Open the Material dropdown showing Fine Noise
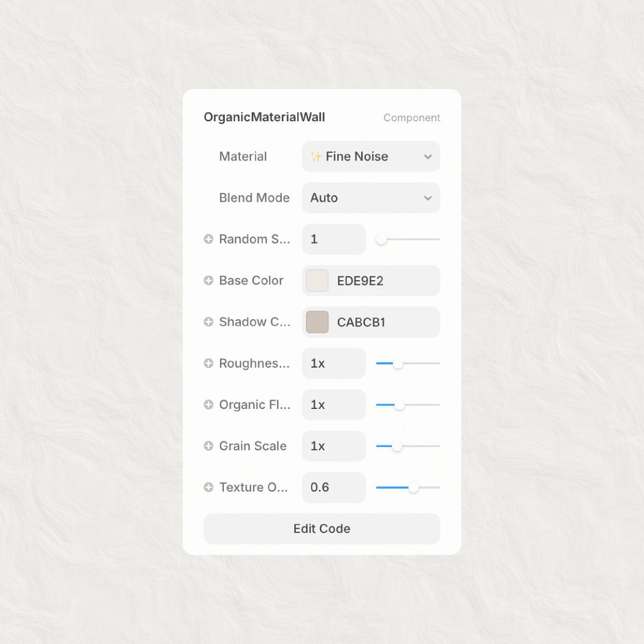The image size is (644, 644). tap(371, 157)
